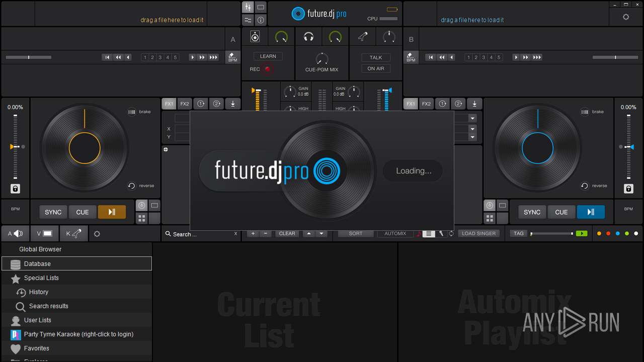Select Database in the browser tree
Image resolution: width=644 pixels, height=362 pixels.
tap(76, 263)
